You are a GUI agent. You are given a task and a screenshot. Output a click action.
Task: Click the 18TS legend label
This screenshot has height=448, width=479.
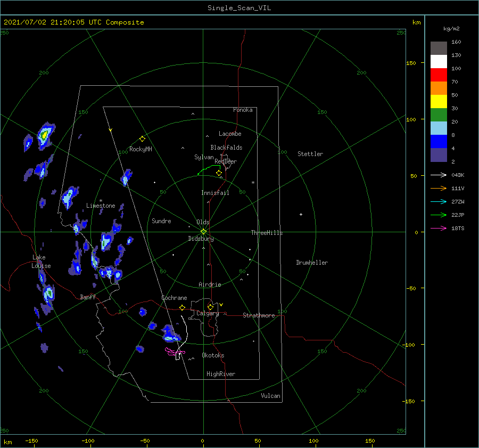[458, 228]
